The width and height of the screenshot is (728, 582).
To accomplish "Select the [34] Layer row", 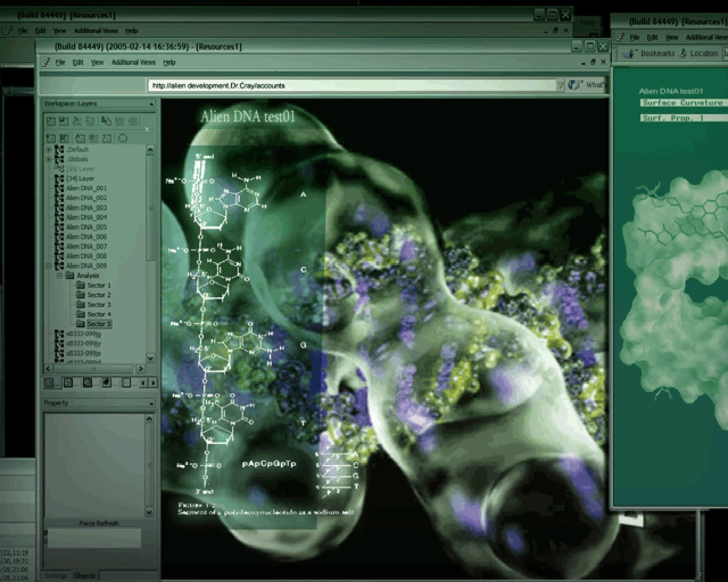I will point(80,179).
